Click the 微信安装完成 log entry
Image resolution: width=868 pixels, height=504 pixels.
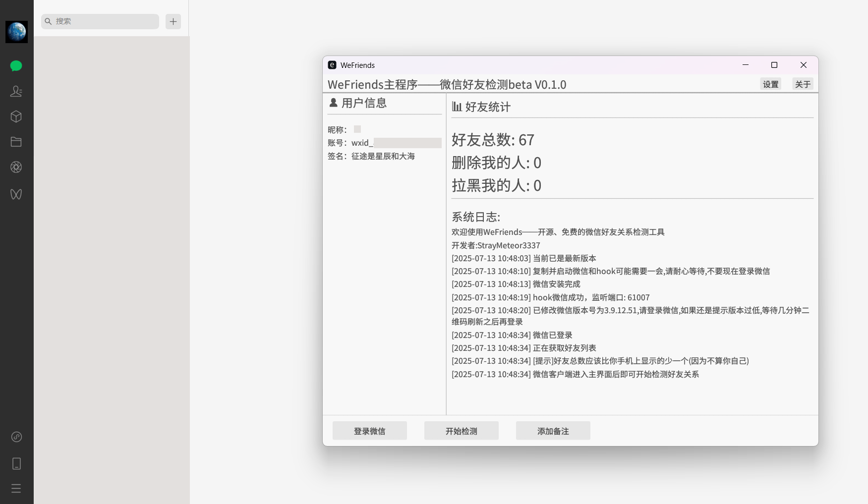click(516, 284)
